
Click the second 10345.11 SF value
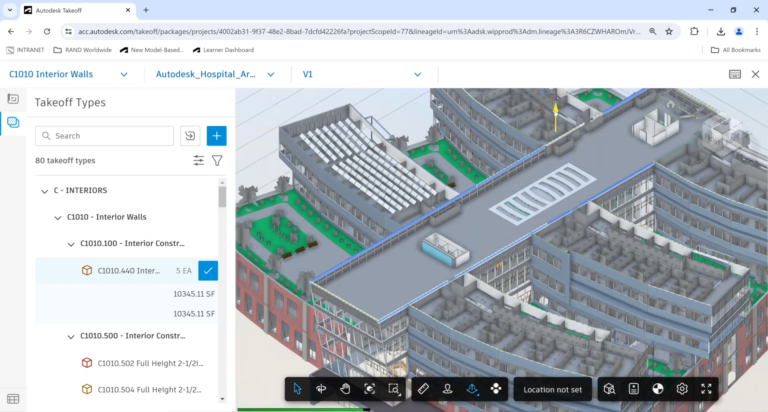[194, 314]
